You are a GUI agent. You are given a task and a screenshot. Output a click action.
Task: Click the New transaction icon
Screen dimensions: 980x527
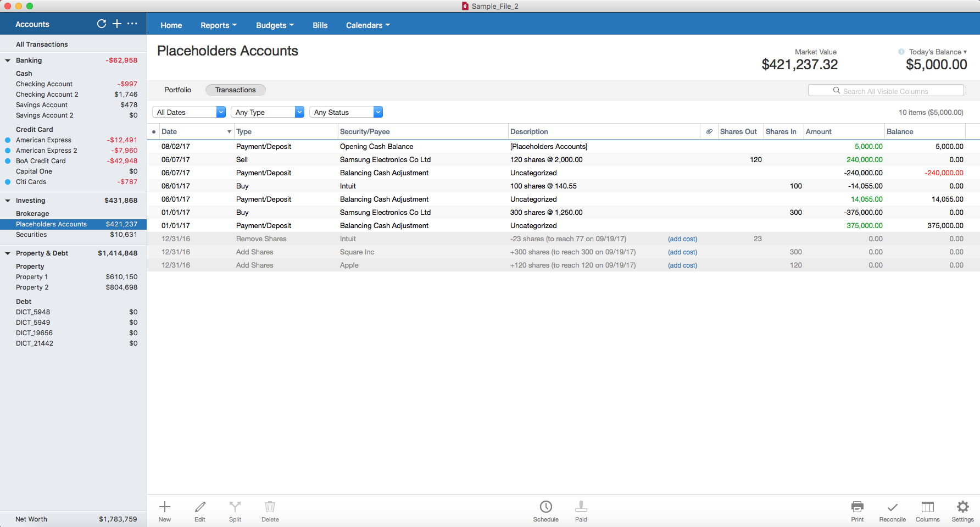(x=165, y=507)
